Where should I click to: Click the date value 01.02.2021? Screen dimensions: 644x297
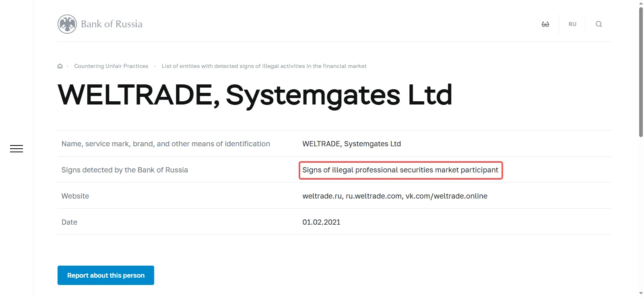[x=322, y=222]
